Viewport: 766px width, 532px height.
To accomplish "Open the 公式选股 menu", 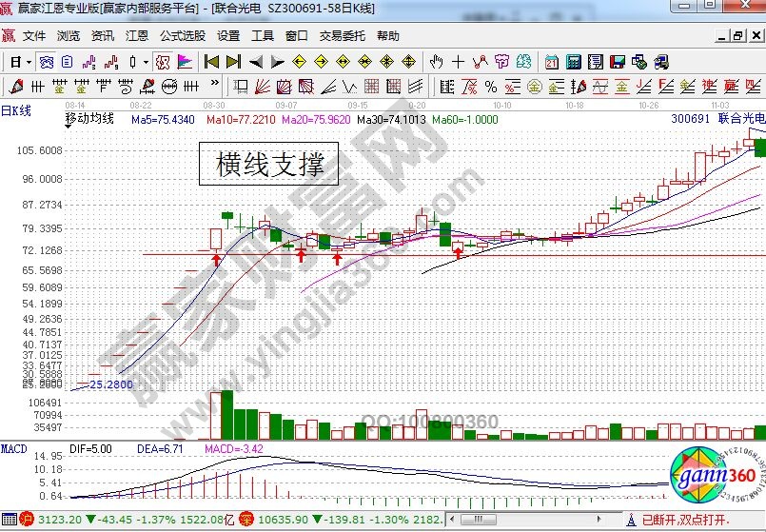I will [x=182, y=36].
